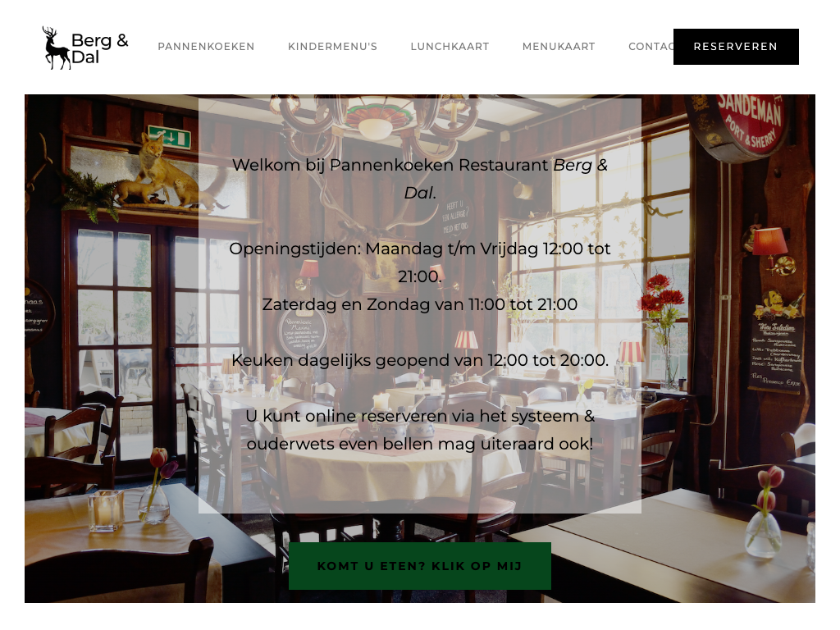Click the Sandeman sign in the photo

pos(739,126)
